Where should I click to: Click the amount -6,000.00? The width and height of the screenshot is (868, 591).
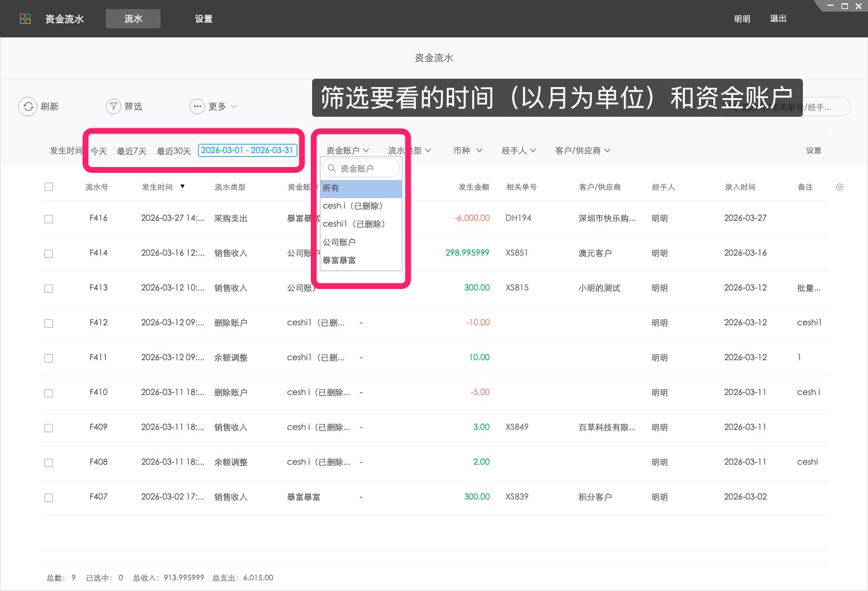point(472,218)
